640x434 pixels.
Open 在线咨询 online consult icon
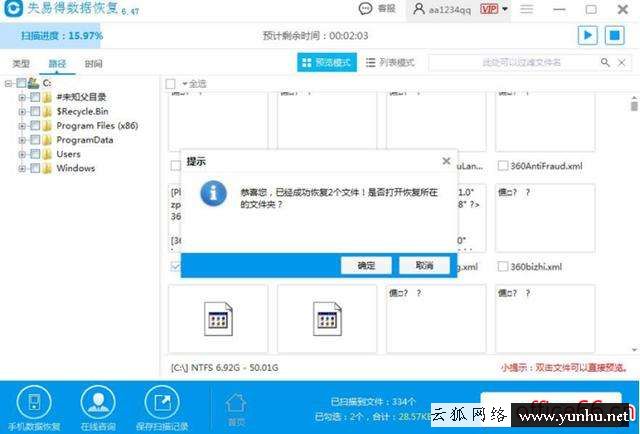coord(98,403)
